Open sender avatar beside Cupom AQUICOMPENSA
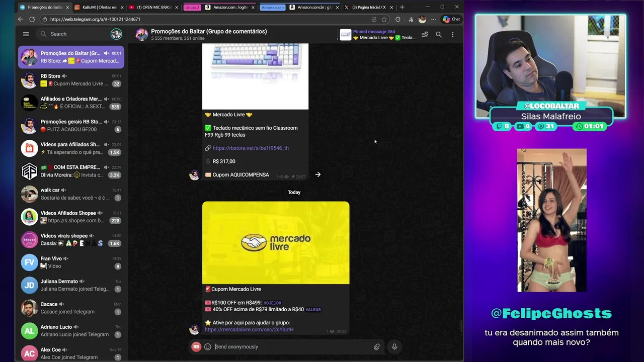Image resolution: width=644 pixels, height=362 pixels. click(194, 174)
